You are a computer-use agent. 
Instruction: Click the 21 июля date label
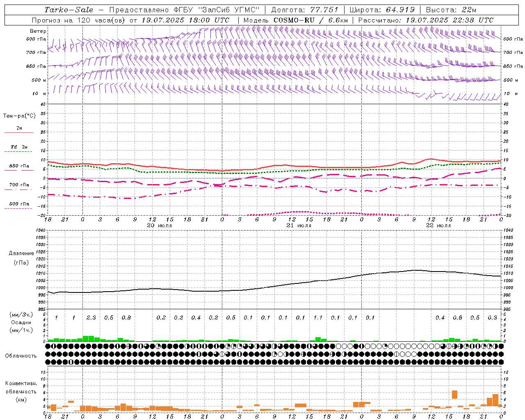[x=299, y=225]
